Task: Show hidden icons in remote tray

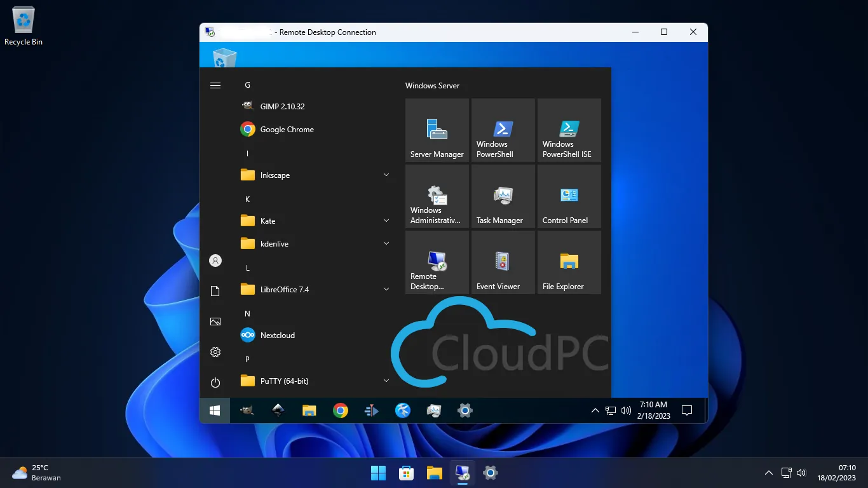Action: (x=595, y=410)
